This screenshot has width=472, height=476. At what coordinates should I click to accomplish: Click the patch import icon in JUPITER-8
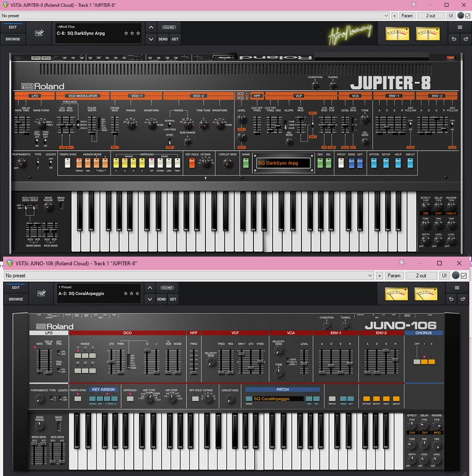pyautogui.click(x=40, y=33)
